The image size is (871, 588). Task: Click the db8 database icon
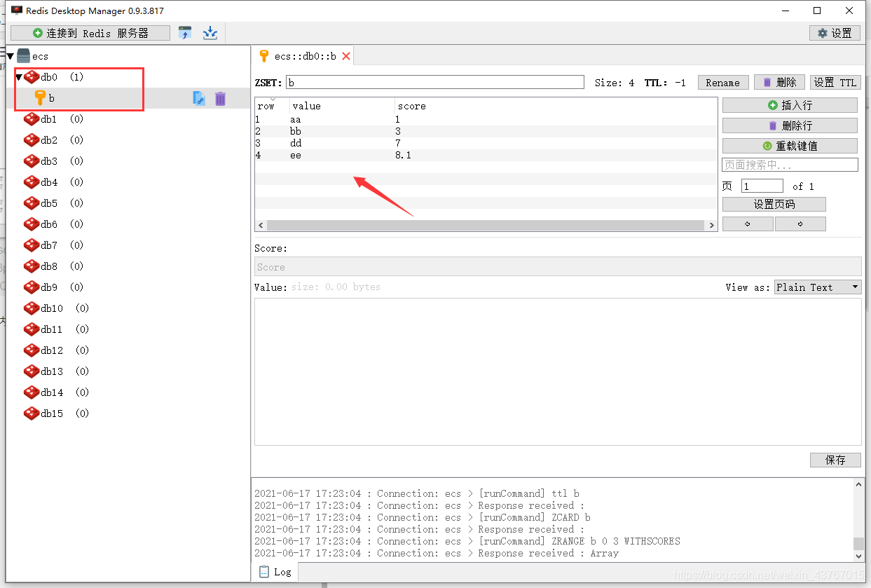pos(32,266)
